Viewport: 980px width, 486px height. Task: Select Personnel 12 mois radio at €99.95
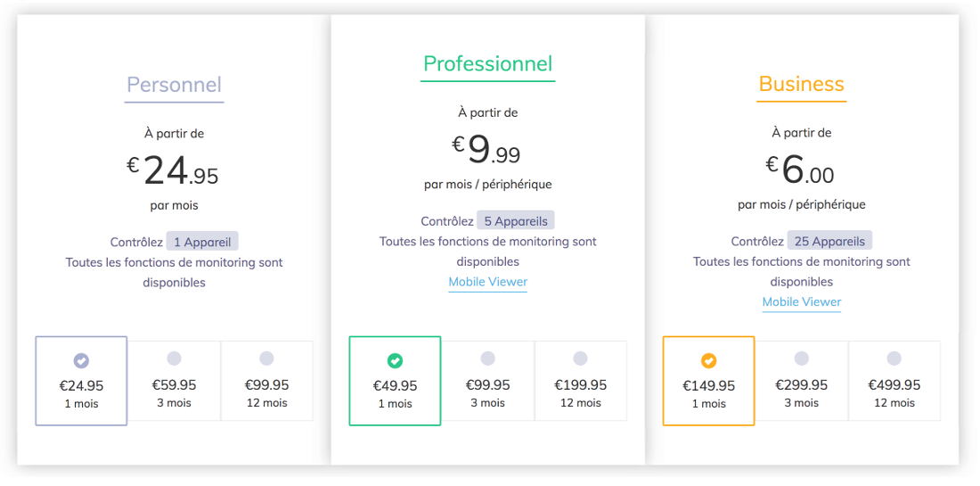click(x=266, y=358)
